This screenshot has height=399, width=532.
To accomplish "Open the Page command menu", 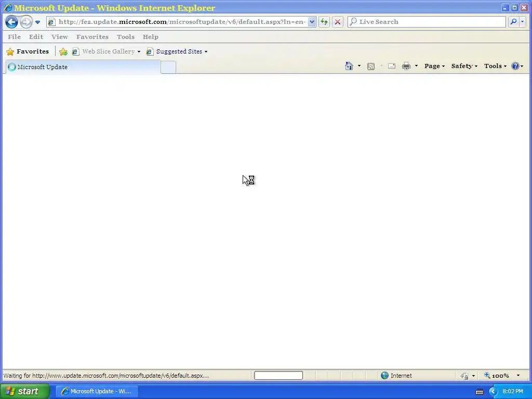I will 434,66.
